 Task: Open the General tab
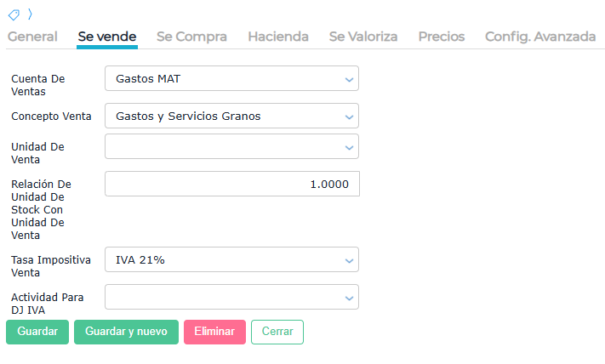[x=32, y=37]
